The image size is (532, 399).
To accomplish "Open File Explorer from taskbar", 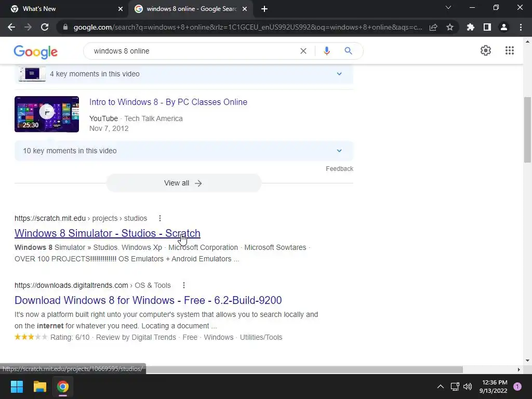I will pos(39,387).
